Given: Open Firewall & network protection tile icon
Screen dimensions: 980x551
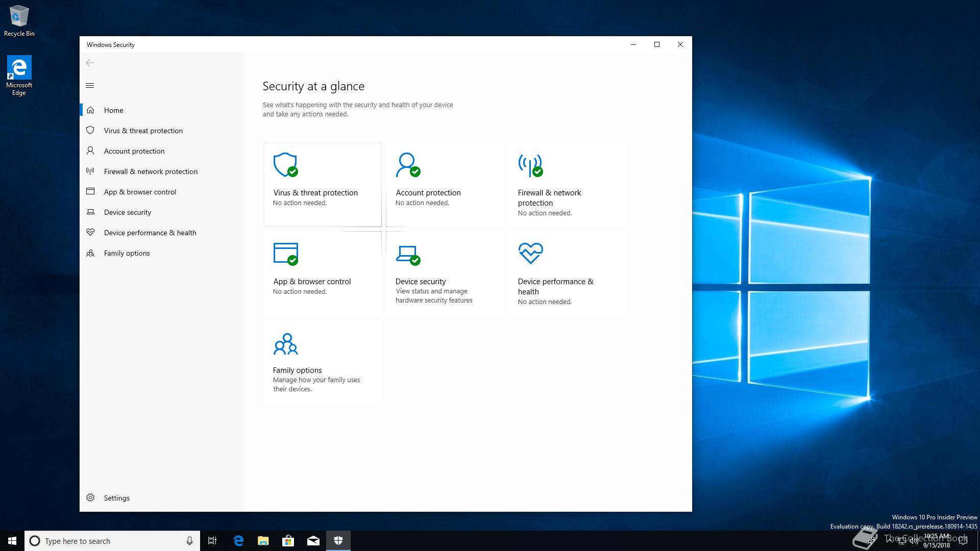Looking at the screenshot, I should coord(531,165).
